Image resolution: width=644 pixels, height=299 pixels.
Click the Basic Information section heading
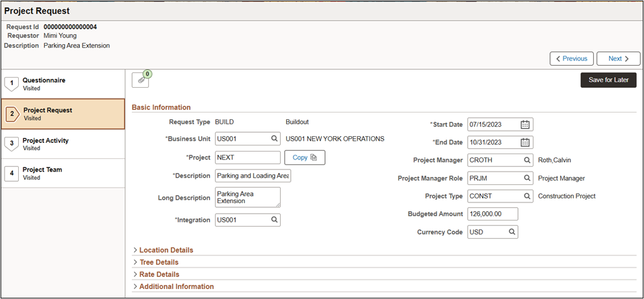[161, 107]
